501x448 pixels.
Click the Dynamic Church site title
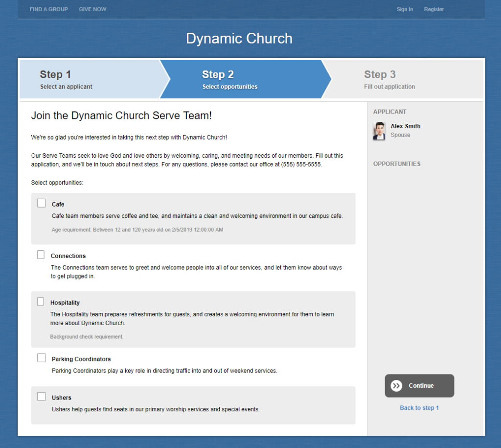click(239, 39)
